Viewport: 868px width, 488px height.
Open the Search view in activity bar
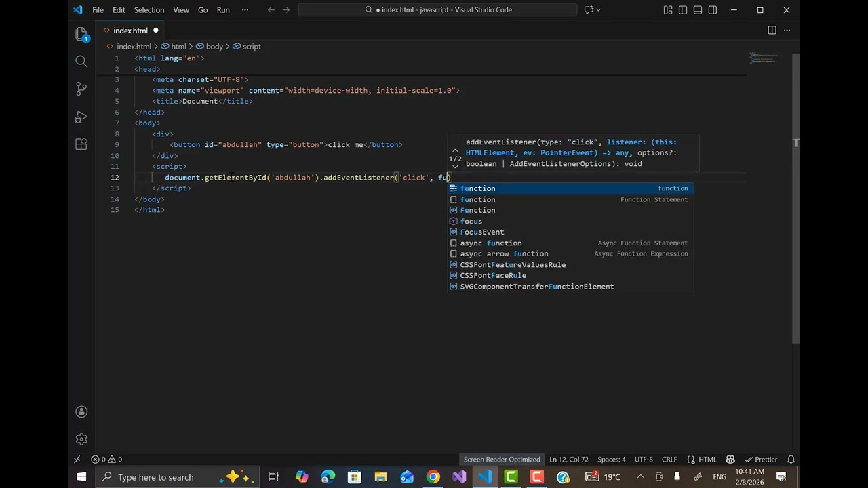(81, 61)
